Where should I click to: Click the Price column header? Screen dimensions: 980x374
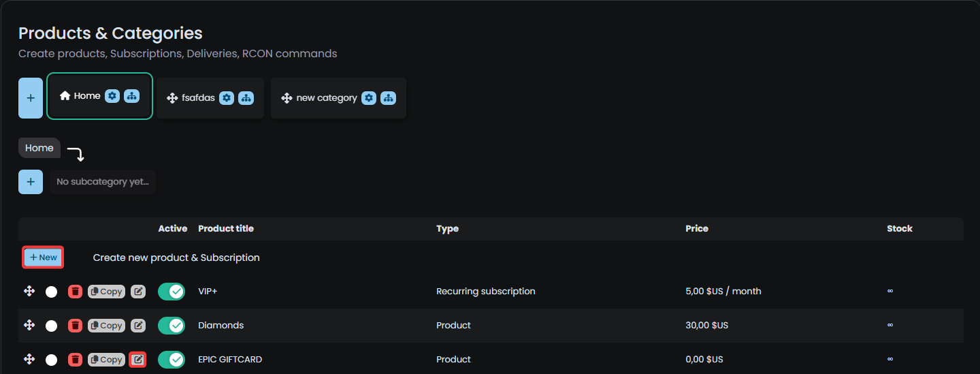click(x=697, y=229)
